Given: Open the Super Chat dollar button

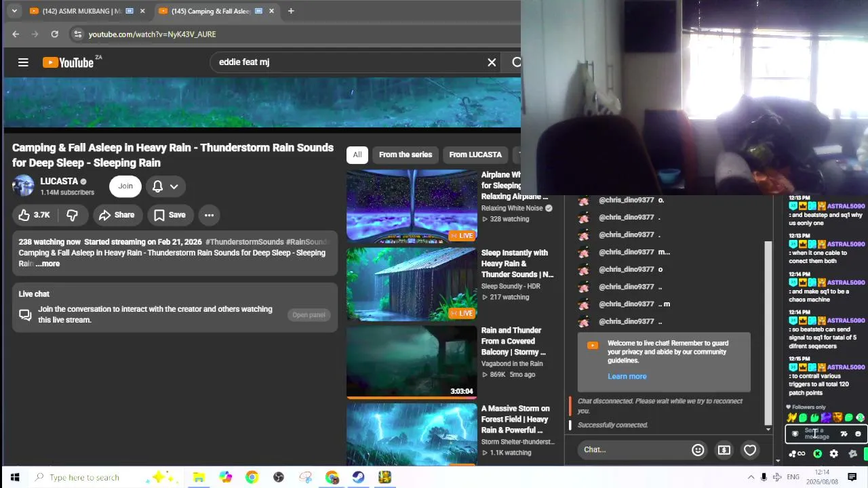Looking at the screenshot, I should pyautogui.click(x=724, y=450).
